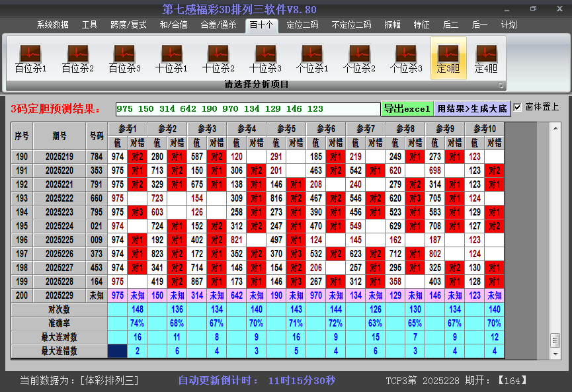Open the 十位杀1 analysis

(x=171, y=58)
